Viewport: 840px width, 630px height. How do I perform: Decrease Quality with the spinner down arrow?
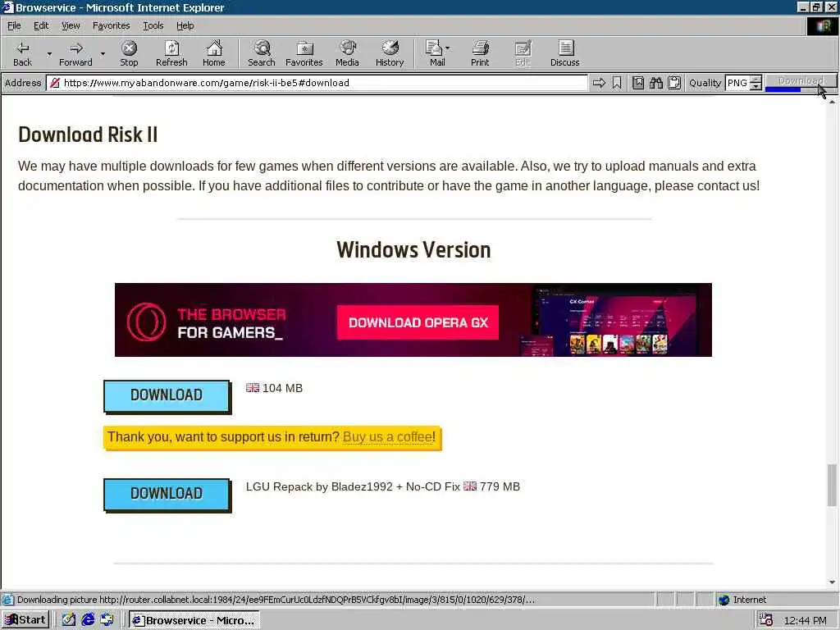[756, 86]
